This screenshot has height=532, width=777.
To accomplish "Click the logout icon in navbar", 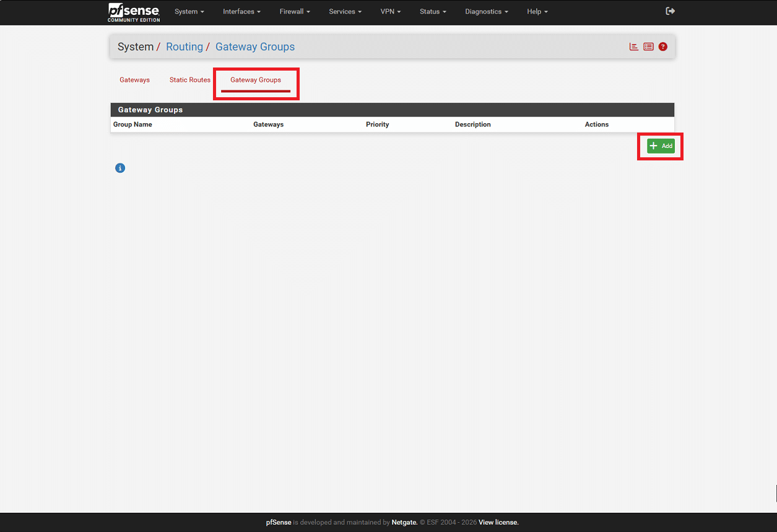I will [x=670, y=11].
